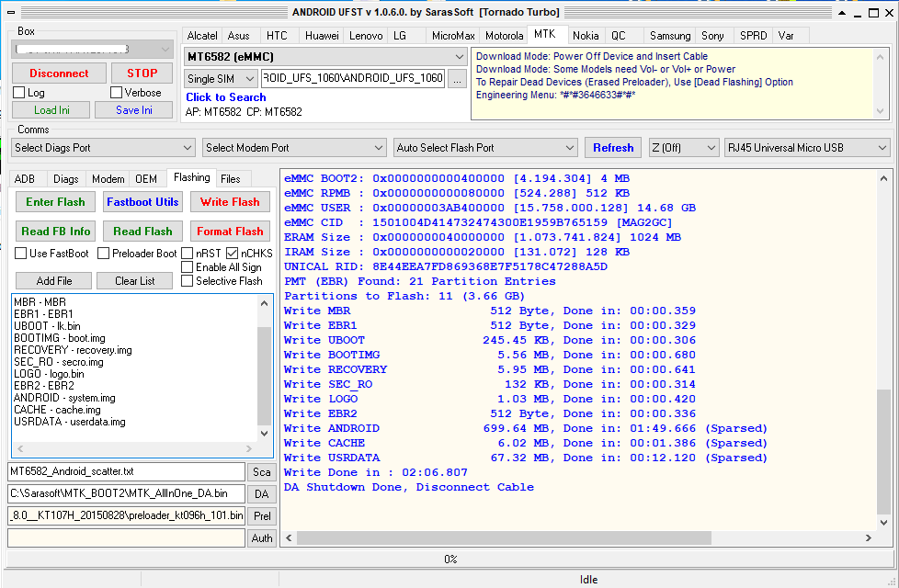
Task: Click the DA file button
Action: (261, 494)
